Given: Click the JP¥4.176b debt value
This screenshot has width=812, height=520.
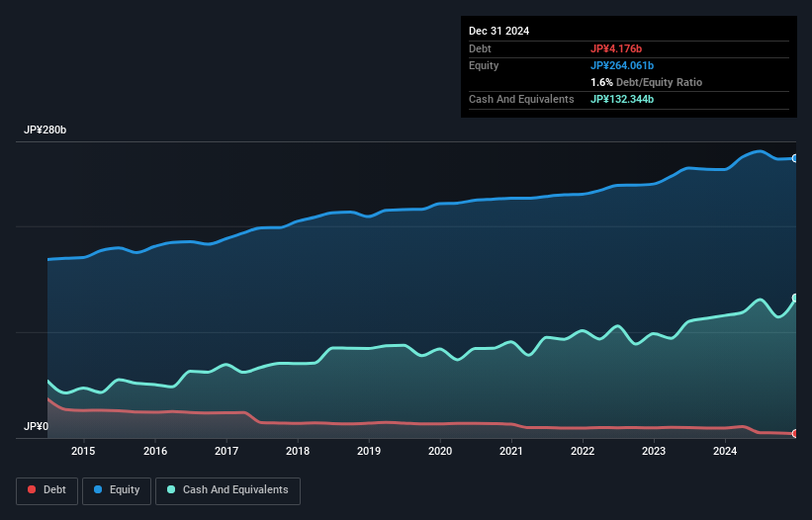Looking at the screenshot, I should click(x=616, y=48).
